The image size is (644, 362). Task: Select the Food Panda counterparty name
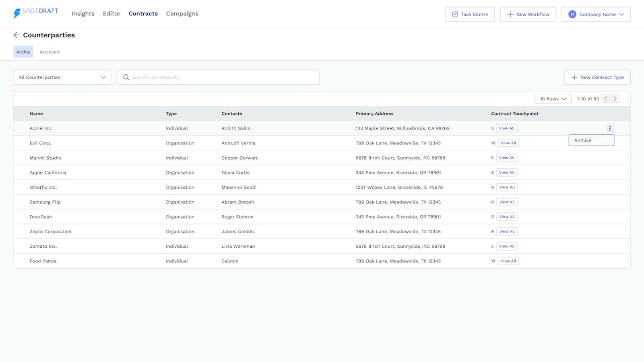pos(43,261)
